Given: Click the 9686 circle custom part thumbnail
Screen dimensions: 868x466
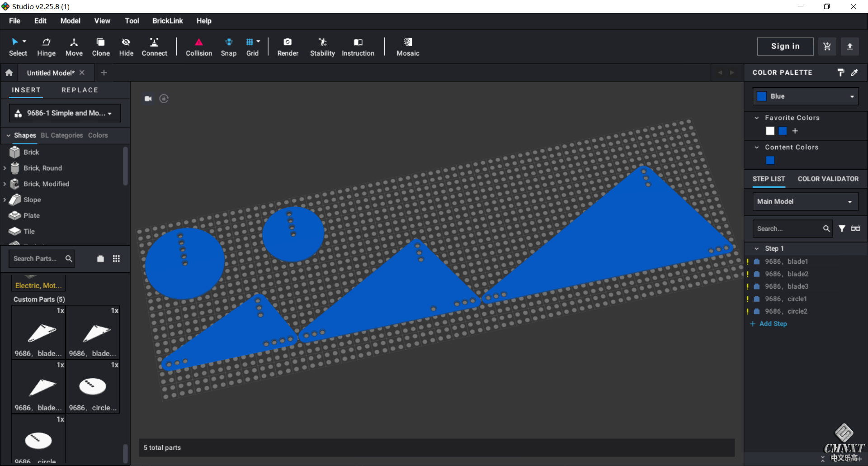Looking at the screenshot, I should click(x=93, y=387).
